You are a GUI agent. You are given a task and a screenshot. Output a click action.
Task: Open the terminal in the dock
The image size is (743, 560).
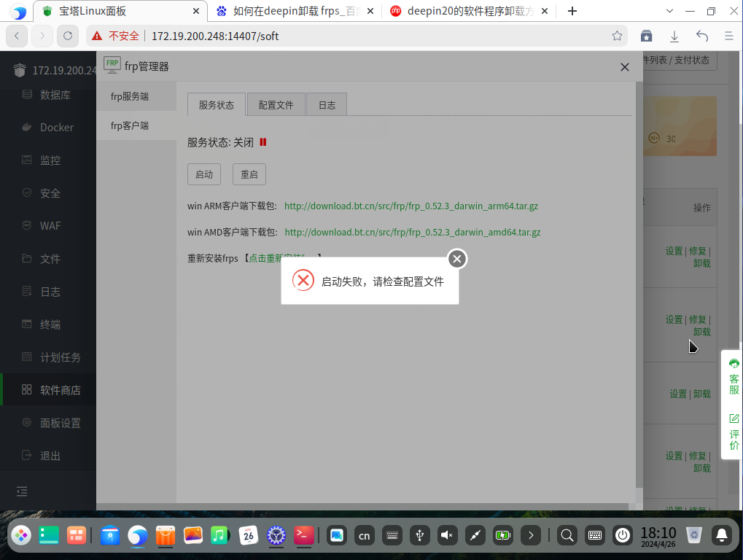coord(304,535)
